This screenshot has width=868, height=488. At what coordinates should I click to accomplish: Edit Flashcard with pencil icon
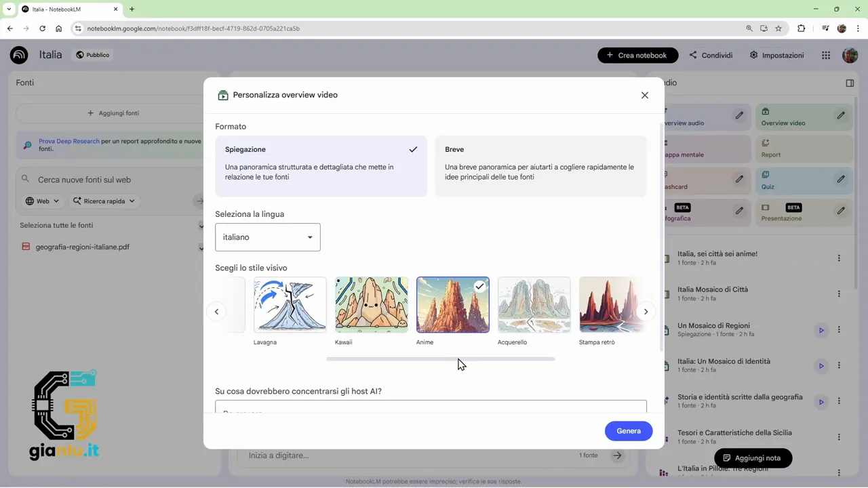(x=739, y=179)
